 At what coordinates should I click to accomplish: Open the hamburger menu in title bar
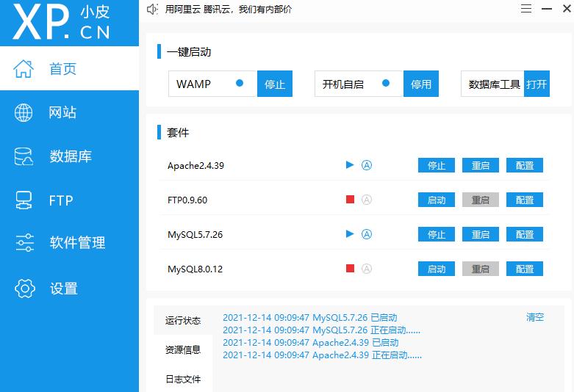(526, 8)
